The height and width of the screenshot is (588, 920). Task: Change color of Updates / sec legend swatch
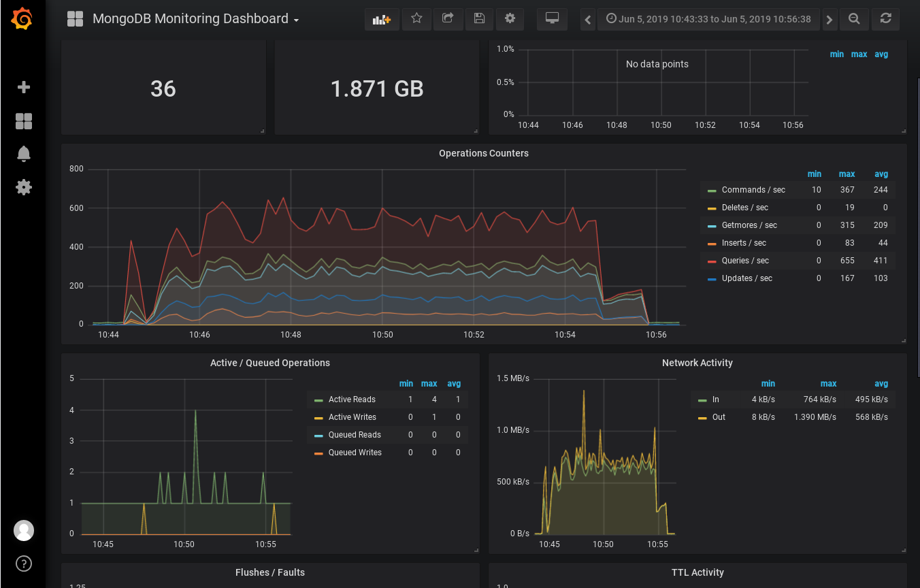click(712, 279)
